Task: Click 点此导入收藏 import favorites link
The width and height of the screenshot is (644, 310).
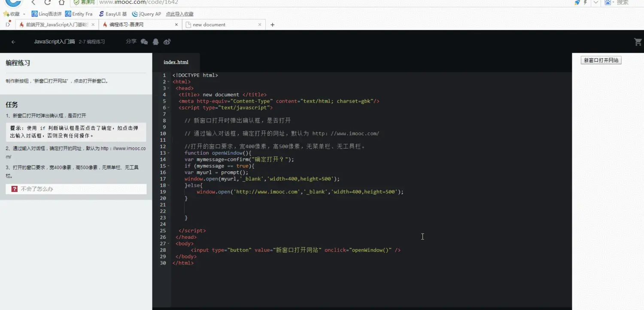Action: [179, 14]
